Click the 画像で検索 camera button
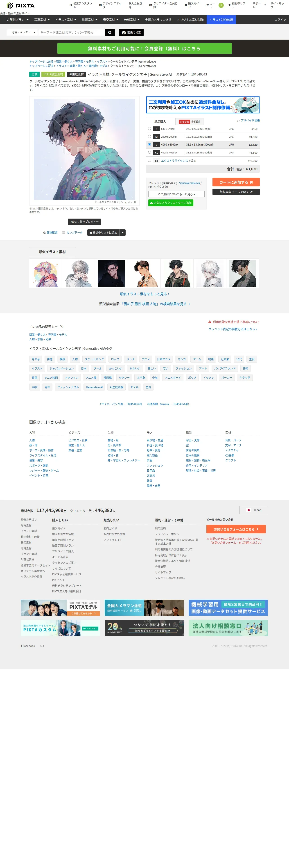The width and height of the screenshot is (289, 868). (x=131, y=32)
